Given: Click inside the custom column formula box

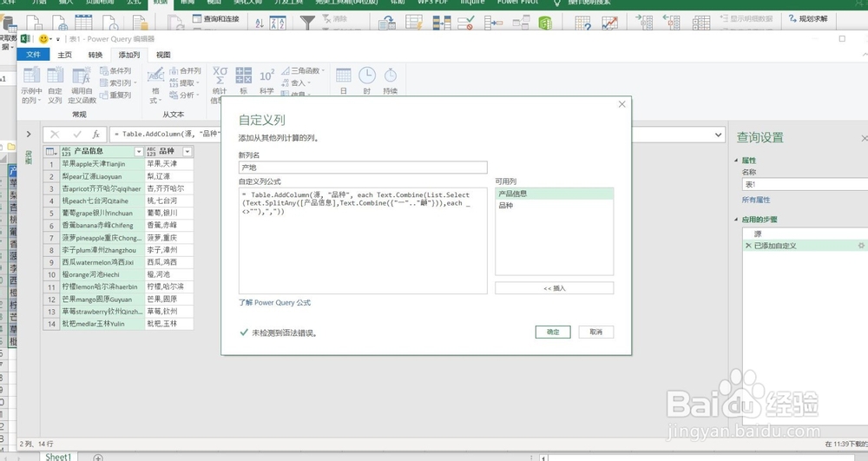Looking at the screenshot, I should 363,240.
